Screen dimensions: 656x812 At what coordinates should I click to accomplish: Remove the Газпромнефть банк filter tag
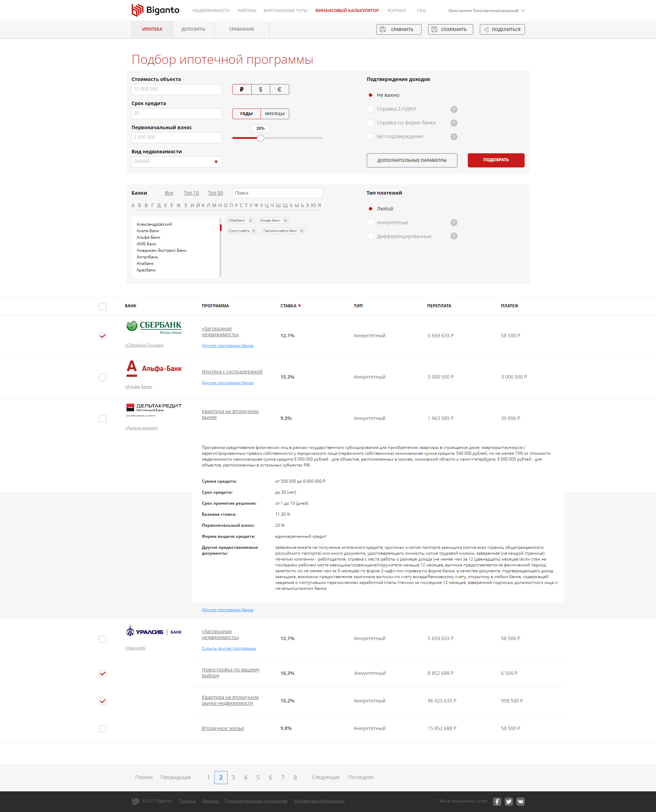302,231
